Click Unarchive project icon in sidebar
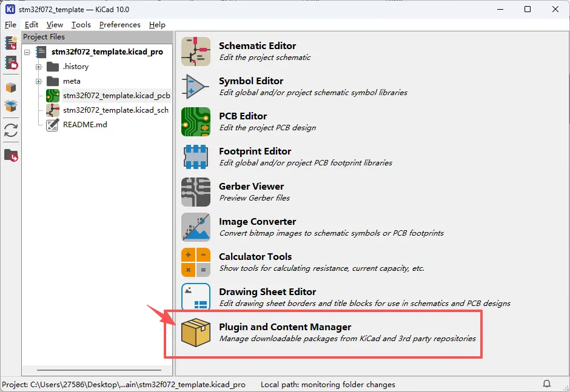 coord(11,106)
